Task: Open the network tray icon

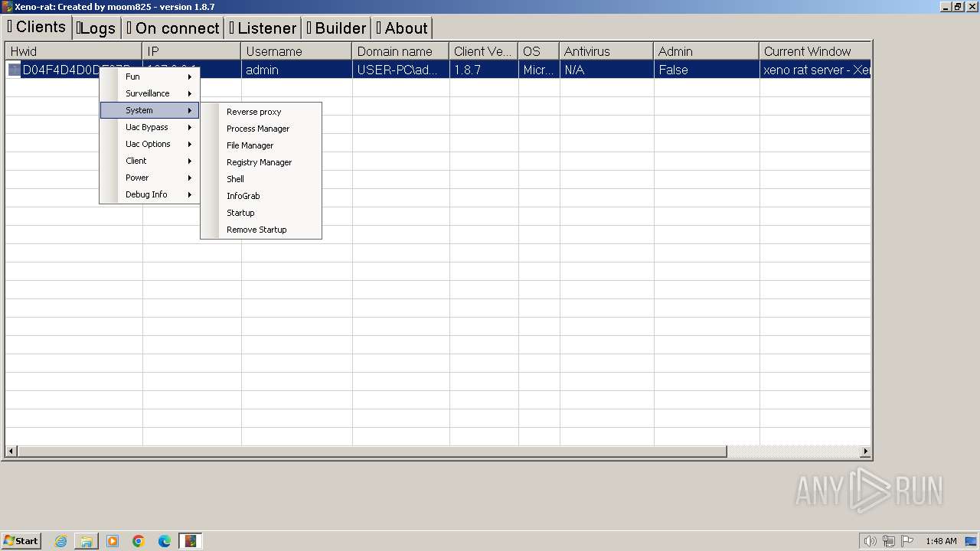Action: [x=889, y=541]
